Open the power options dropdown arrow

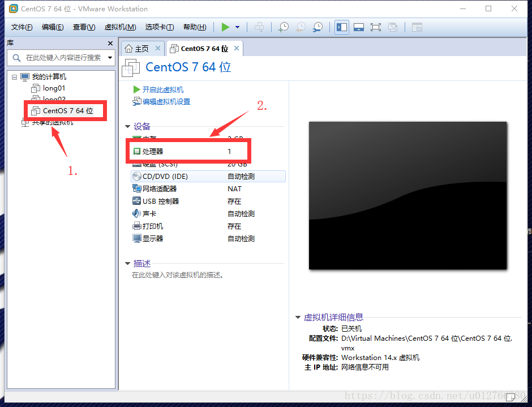238,27
